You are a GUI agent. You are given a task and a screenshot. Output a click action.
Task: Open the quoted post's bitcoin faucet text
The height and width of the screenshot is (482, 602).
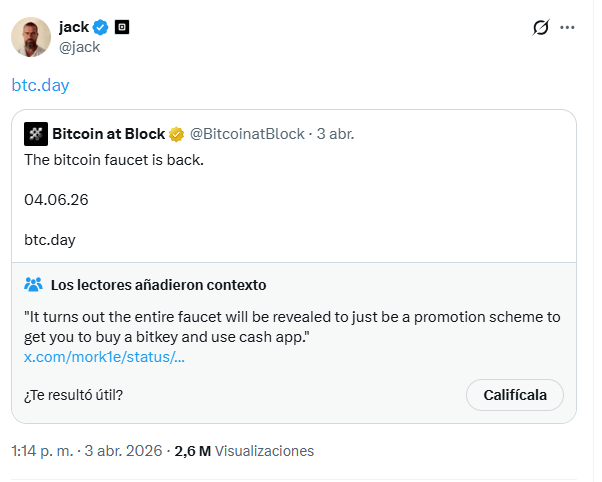click(113, 159)
